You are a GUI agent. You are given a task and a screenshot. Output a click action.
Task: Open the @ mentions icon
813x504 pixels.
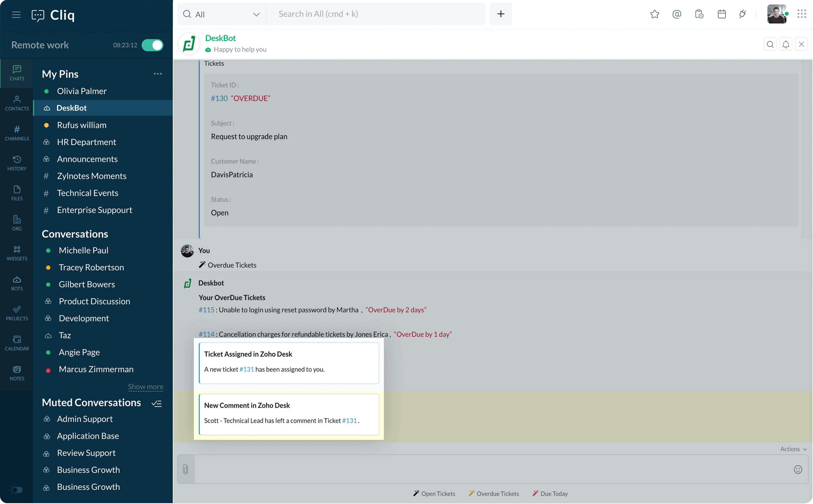(676, 14)
